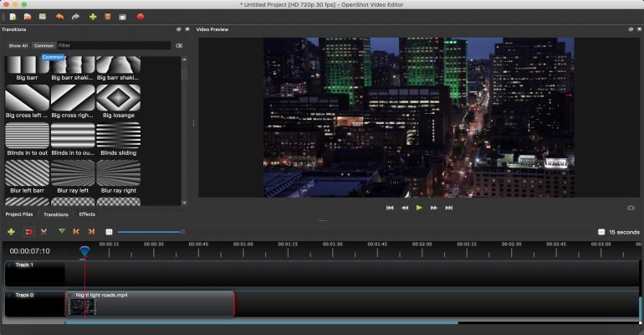Image resolution: width=644 pixels, height=335 pixels.
Task: Click the green Import Files plus icon
Action: [92, 16]
